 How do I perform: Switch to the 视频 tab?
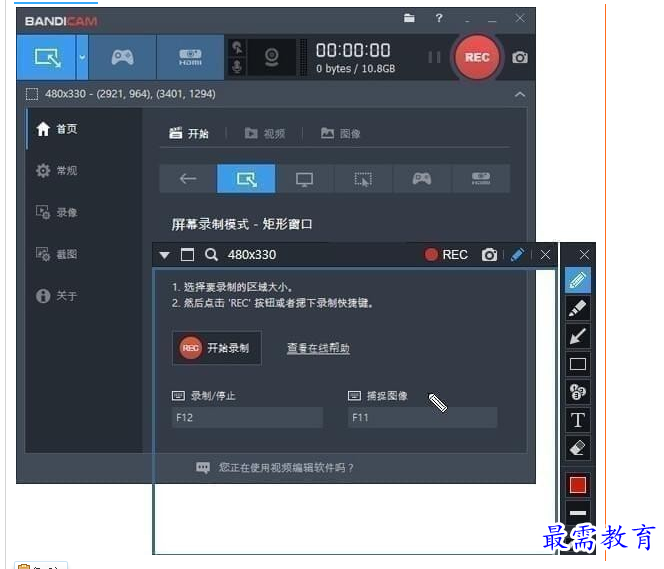265,133
